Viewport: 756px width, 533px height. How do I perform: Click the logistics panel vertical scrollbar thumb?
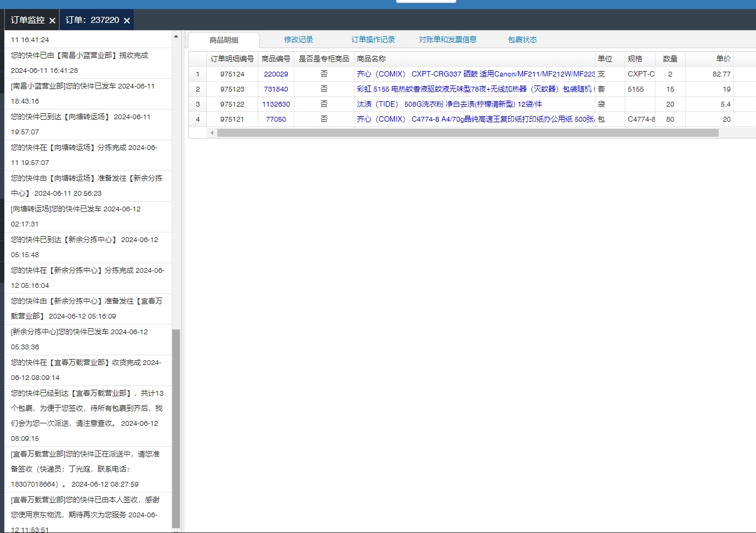(x=176, y=428)
